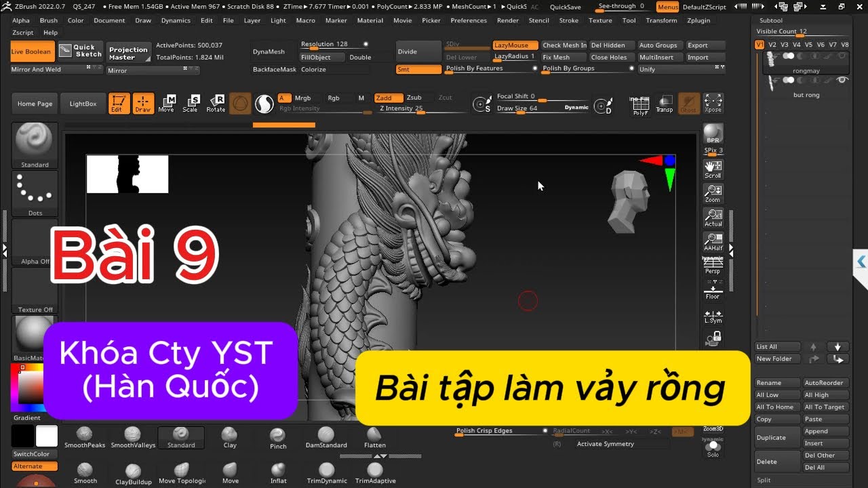Set canvas to Actual size

pos(713,218)
